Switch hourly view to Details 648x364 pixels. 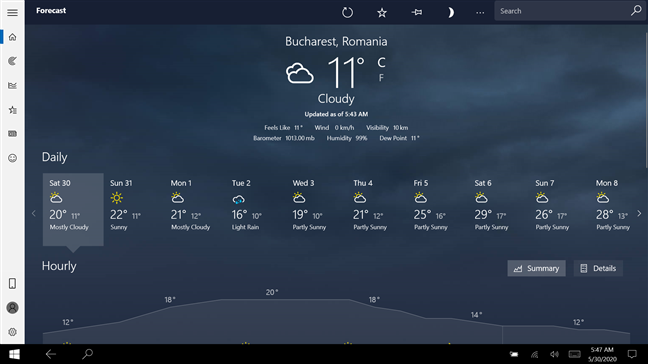pyautogui.click(x=598, y=268)
